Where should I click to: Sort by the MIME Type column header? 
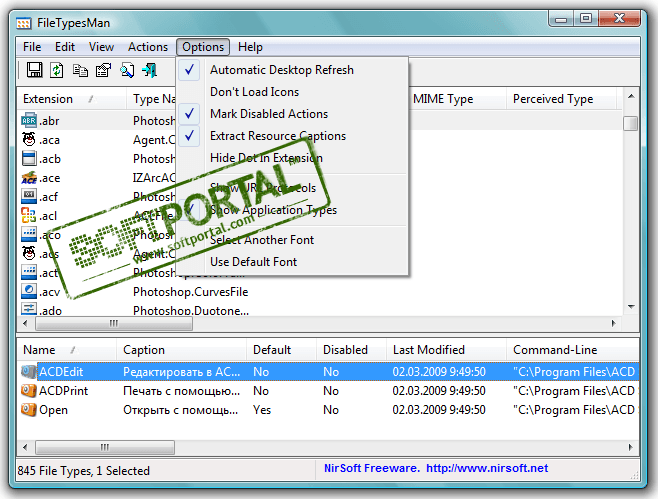tap(457, 99)
